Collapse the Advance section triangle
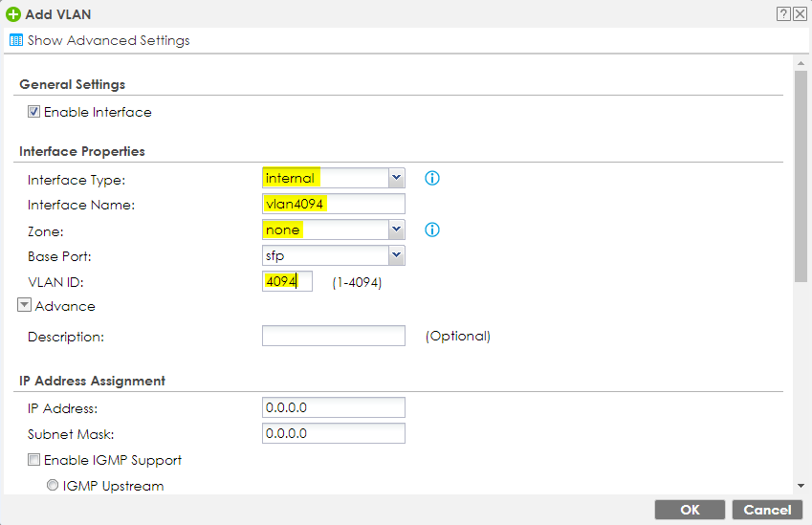The width and height of the screenshot is (812, 525). tap(25, 306)
